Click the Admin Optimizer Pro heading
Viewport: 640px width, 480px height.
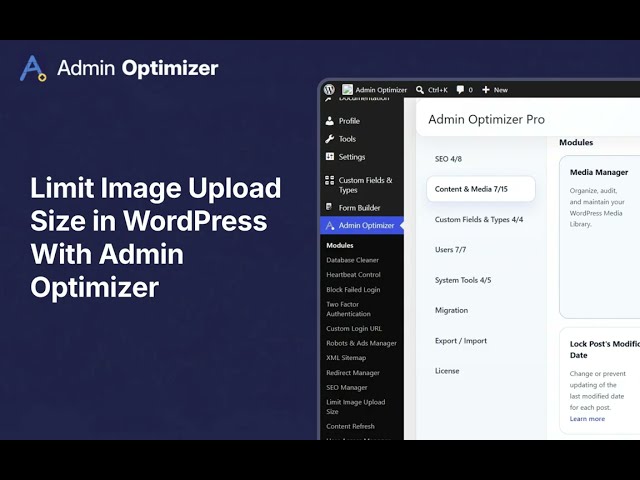[487, 119]
